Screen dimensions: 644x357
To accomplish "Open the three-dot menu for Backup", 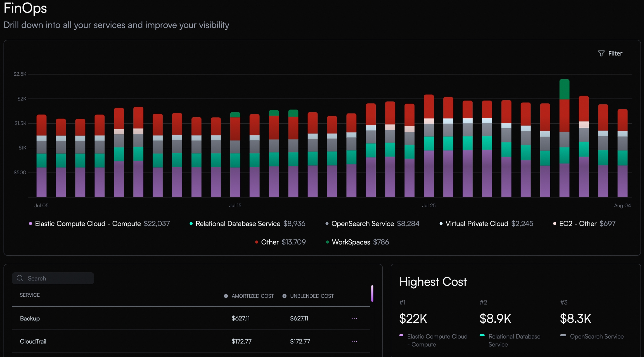I will 354,318.
